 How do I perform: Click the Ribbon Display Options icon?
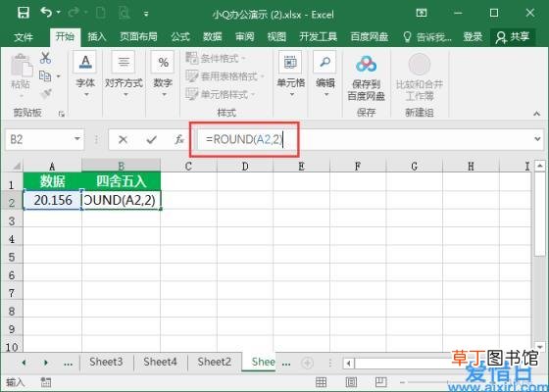pyautogui.click(x=422, y=14)
